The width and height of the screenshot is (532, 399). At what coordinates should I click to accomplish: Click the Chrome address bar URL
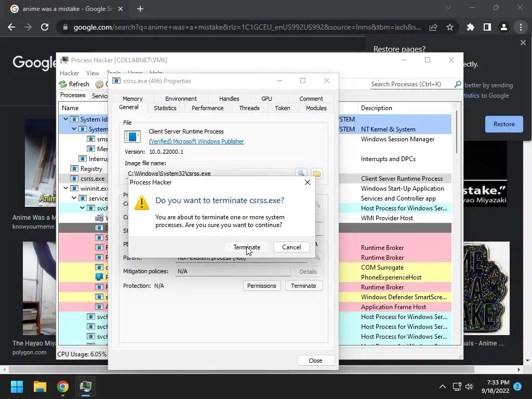[x=247, y=27]
